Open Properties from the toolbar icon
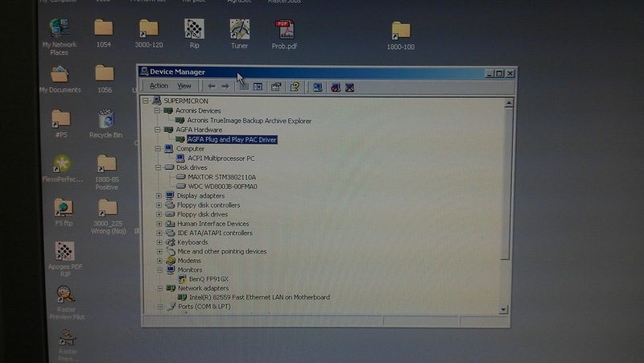This screenshot has height=363, width=644. pos(276,87)
